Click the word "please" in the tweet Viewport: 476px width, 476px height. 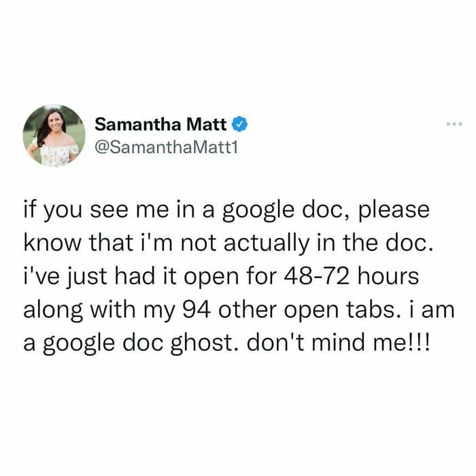click(x=394, y=211)
